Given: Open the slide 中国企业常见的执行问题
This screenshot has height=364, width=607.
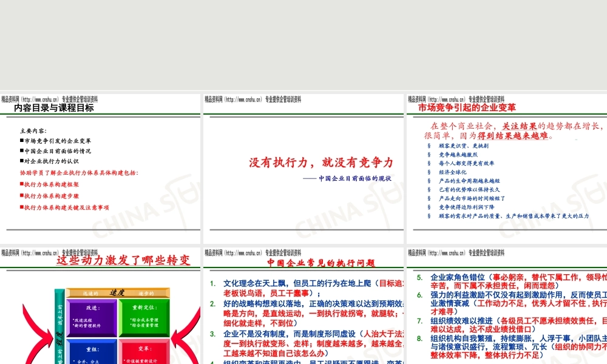Looking at the screenshot, I should [303, 306].
